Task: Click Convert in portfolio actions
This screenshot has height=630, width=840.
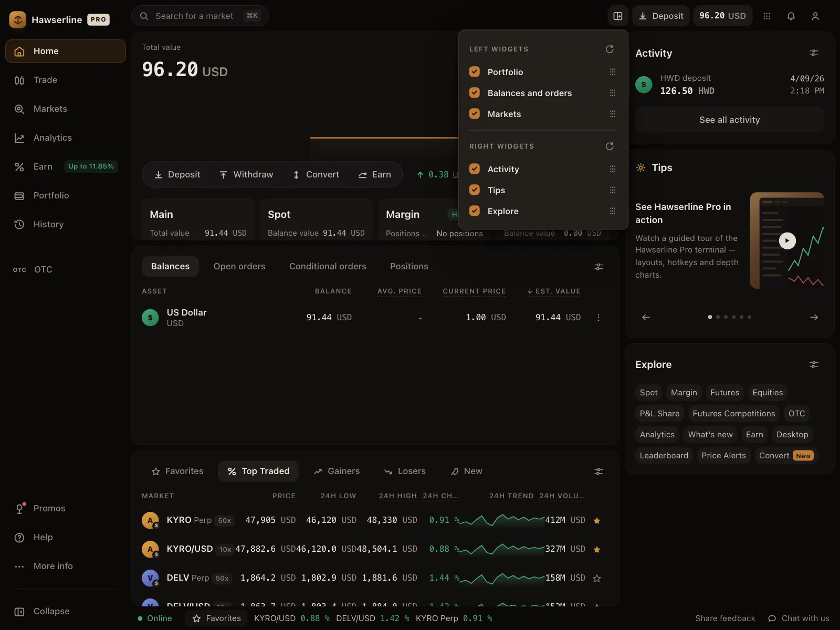Action: pos(316,175)
